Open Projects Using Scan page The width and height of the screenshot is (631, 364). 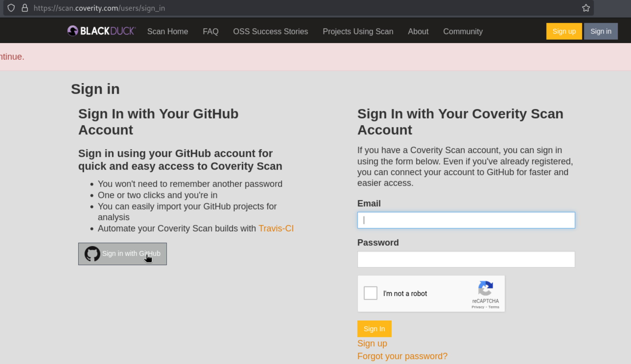pyautogui.click(x=358, y=31)
